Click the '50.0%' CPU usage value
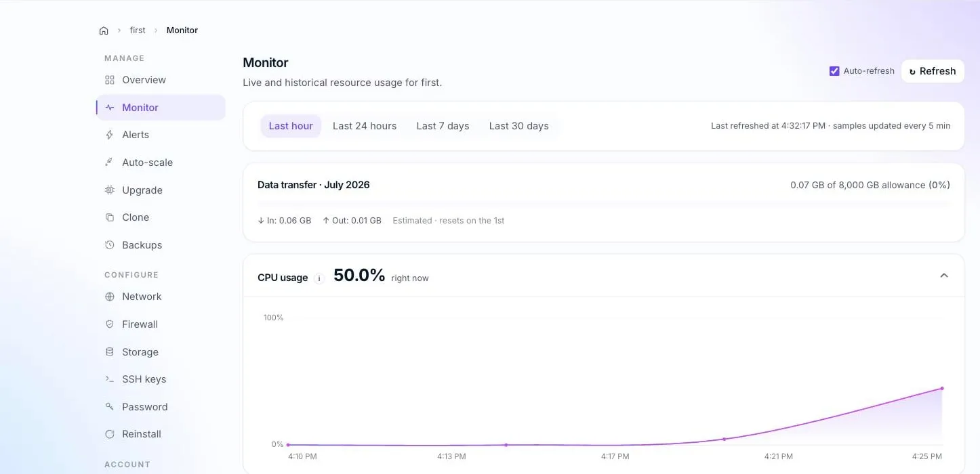 [359, 276]
